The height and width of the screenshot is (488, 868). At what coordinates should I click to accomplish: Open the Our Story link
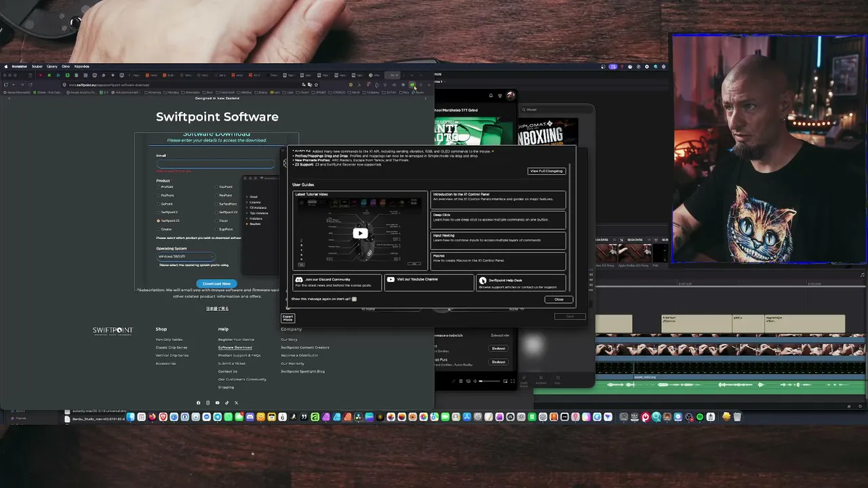[x=289, y=339]
